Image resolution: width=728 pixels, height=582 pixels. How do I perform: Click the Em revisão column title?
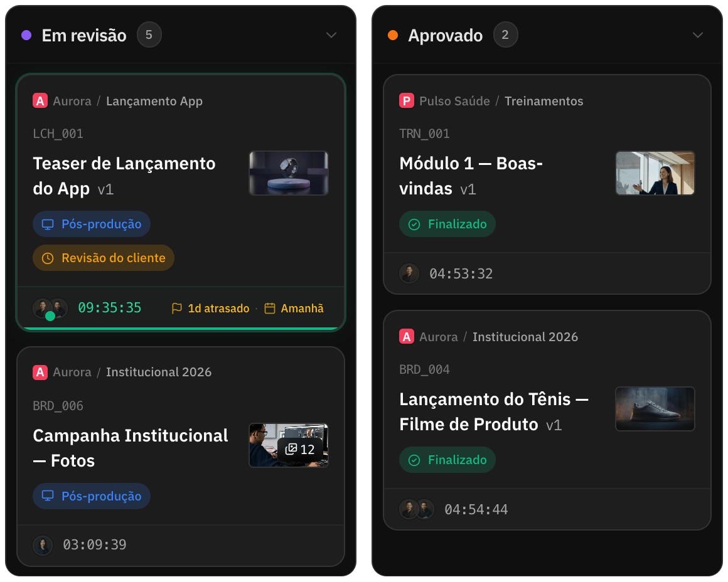[x=84, y=35]
